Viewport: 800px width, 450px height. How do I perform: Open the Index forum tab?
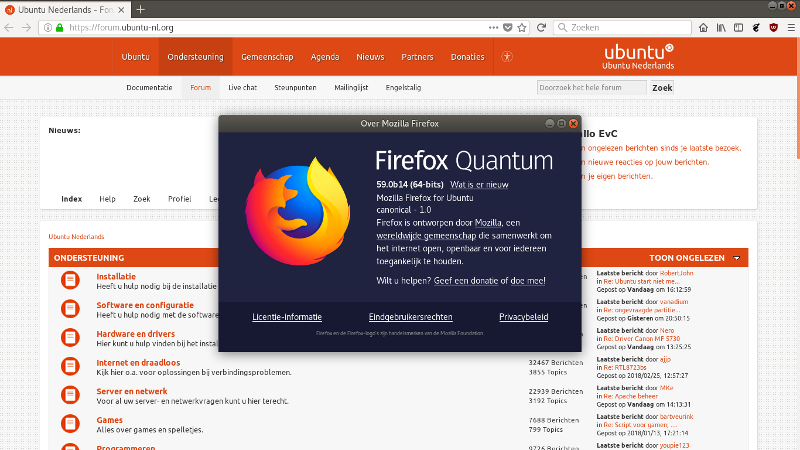pyautogui.click(x=71, y=199)
